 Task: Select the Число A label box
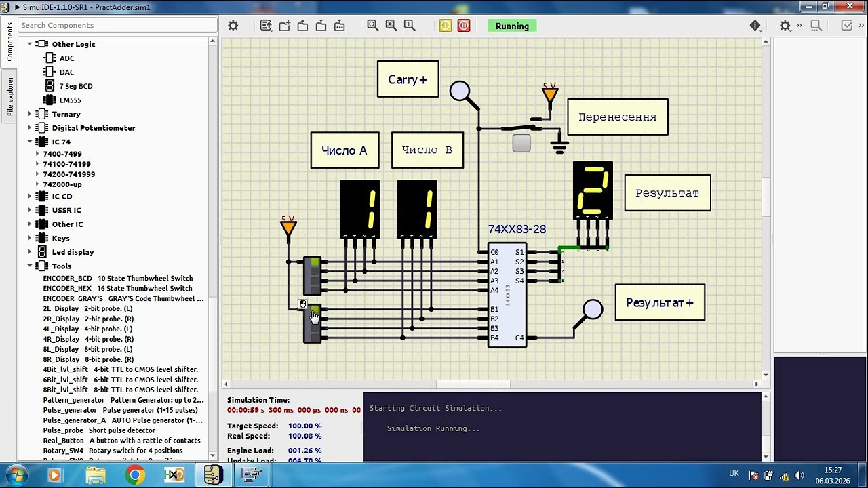coord(344,150)
